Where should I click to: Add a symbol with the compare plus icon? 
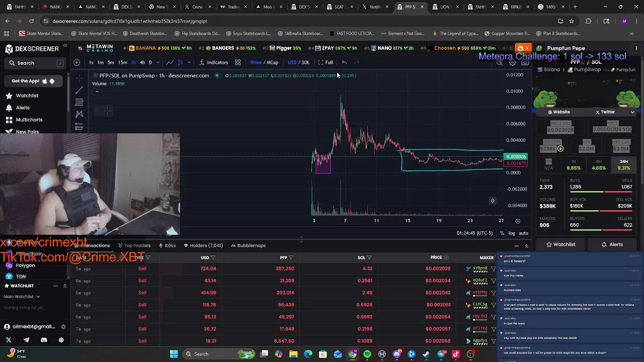click(x=76, y=62)
